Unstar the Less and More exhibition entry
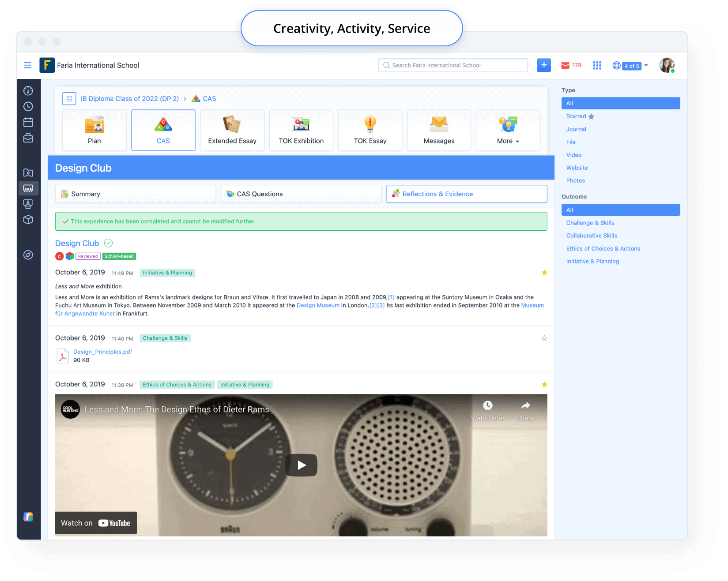The width and height of the screenshot is (728, 581). 544,273
